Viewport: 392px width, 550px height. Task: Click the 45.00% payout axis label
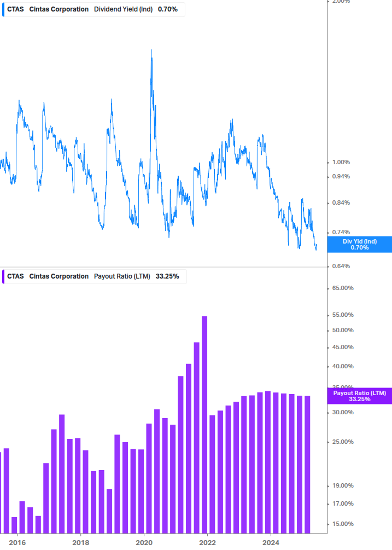(x=343, y=348)
